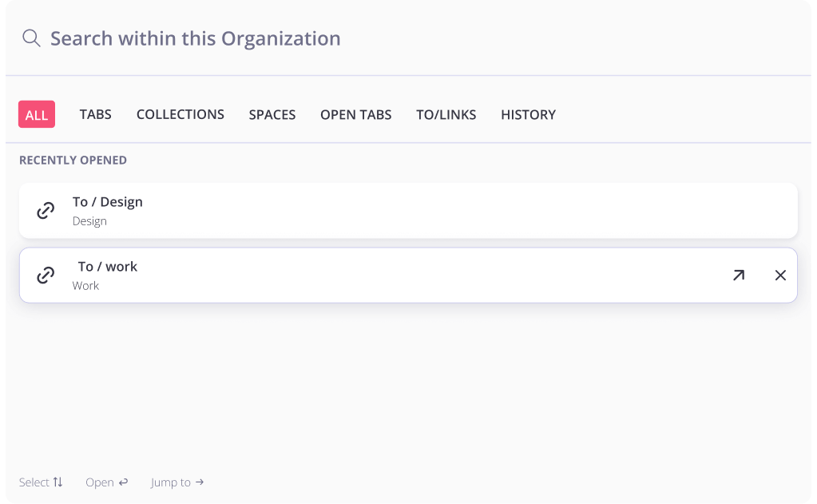This screenshot has width=817, height=504.
Task: Remove To / work using the X icon
Action: pos(780,275)
